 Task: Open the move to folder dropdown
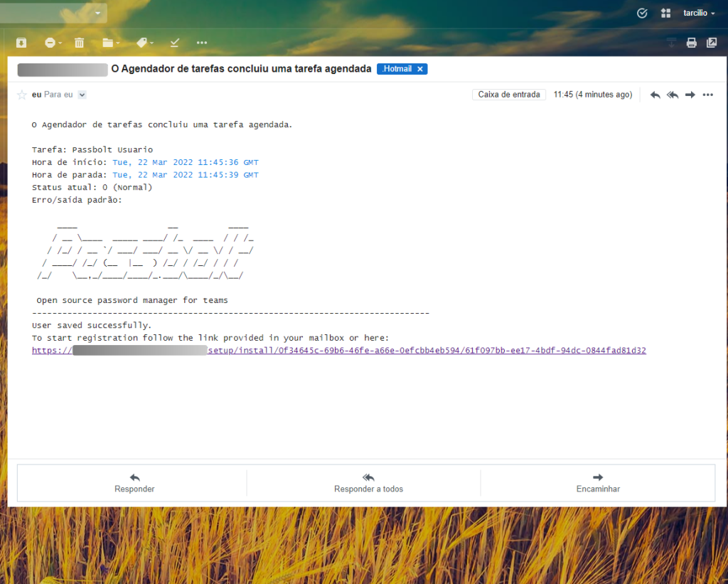(111, 43)
